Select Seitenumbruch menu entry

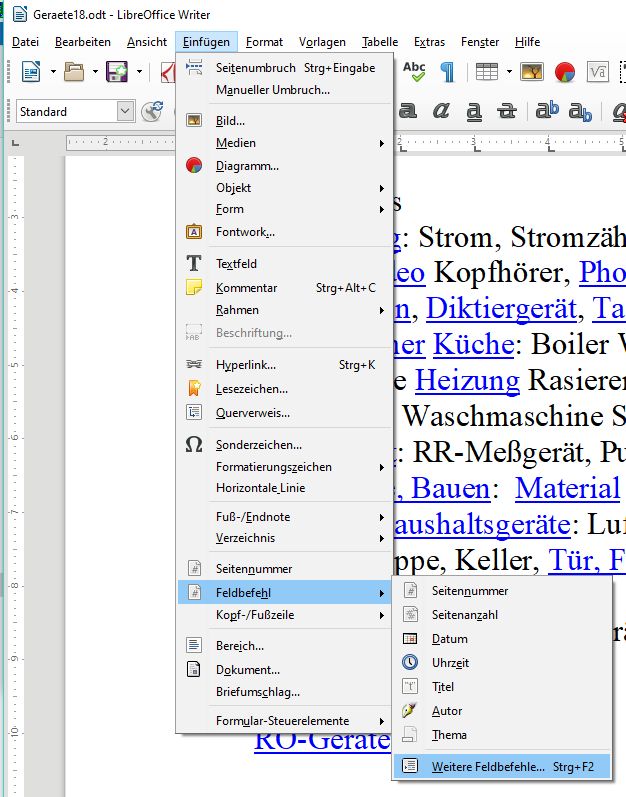pyautogui.click(x=285, y=68)
